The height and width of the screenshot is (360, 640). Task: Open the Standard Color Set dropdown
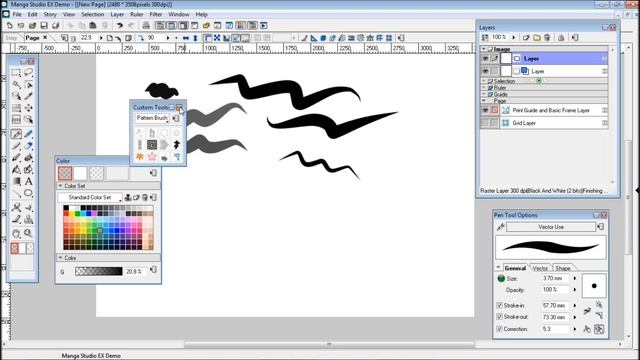pyautogui.click(x=90, y=198)
